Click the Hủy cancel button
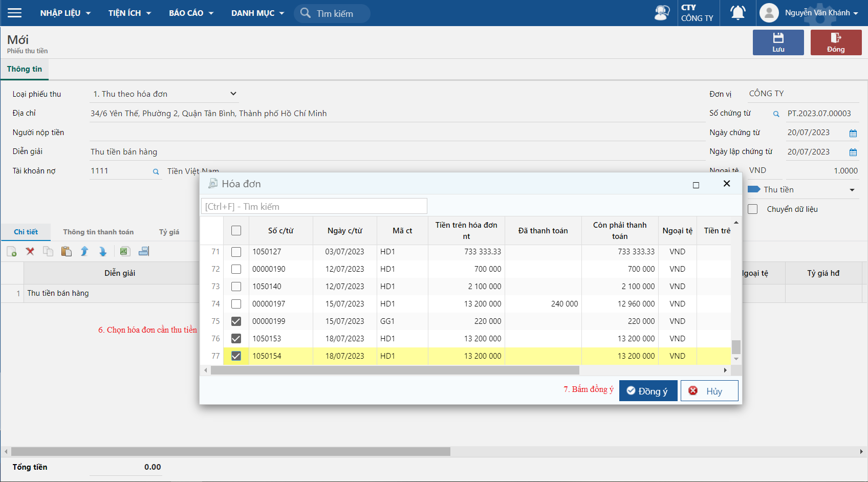The height and width of the screenshot is (482, 868). coord(709,391)
